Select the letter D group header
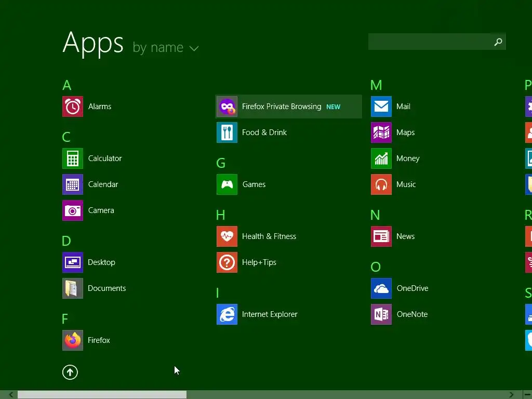This screenshot has width=532, height=399. [66, 241]
